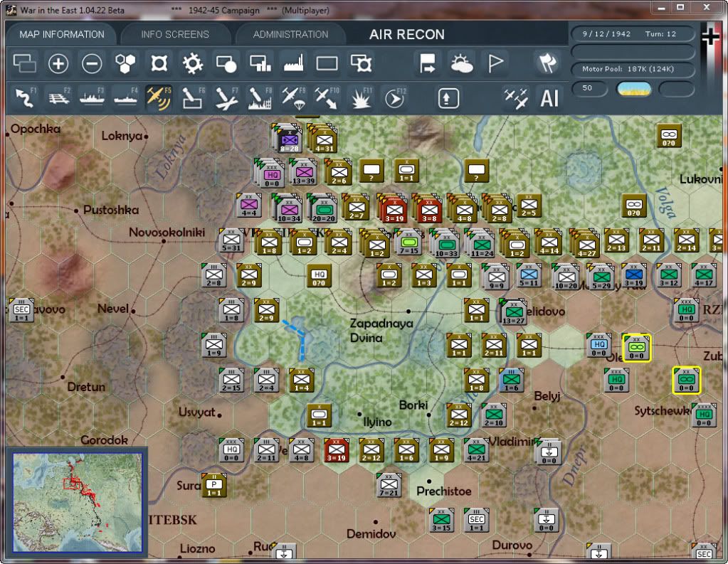The image size is (728, 564).
Task: Toggle the rectangle-with-bars map overlay
Action: click(x=260, y=63)
